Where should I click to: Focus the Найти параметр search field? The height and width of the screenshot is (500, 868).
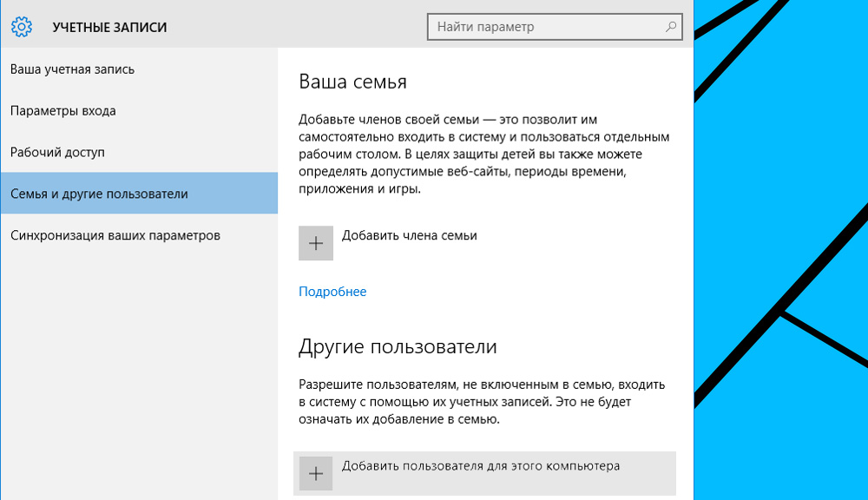547,27
